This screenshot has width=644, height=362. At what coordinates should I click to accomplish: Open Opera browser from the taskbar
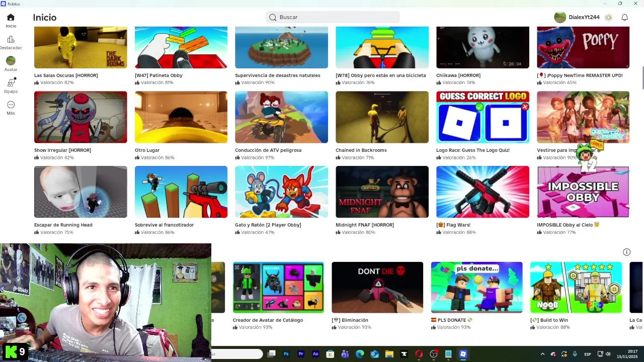coord(419,354)
